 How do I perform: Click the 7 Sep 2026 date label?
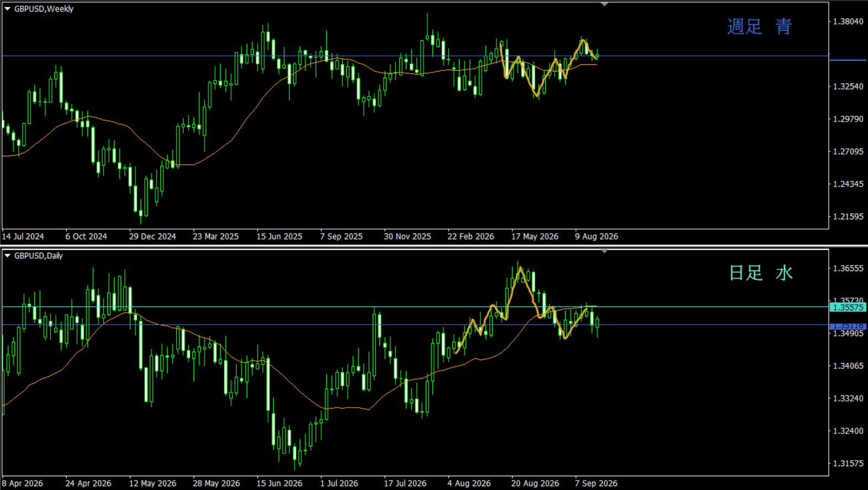[596, 483]
